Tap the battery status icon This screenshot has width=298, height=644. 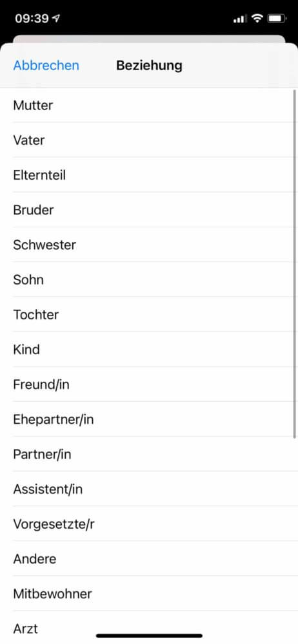pyautogui.click(x=277, y=18)
